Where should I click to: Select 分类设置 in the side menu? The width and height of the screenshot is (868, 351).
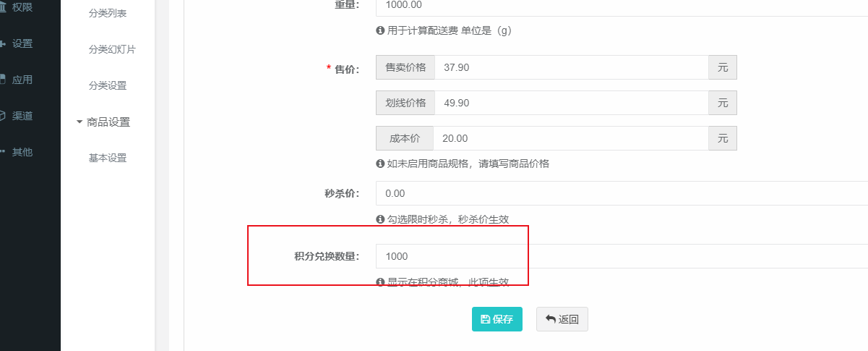107,86
